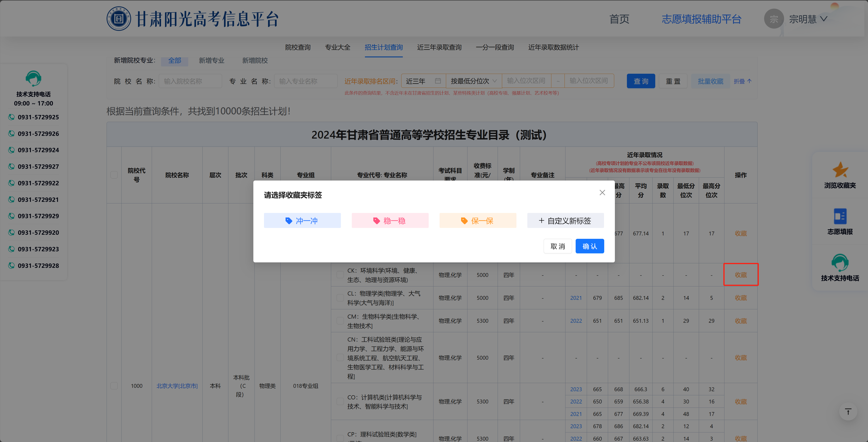868x442 pixels.
Task: Open the 院校查询 tab
Action: pos(298,47)
